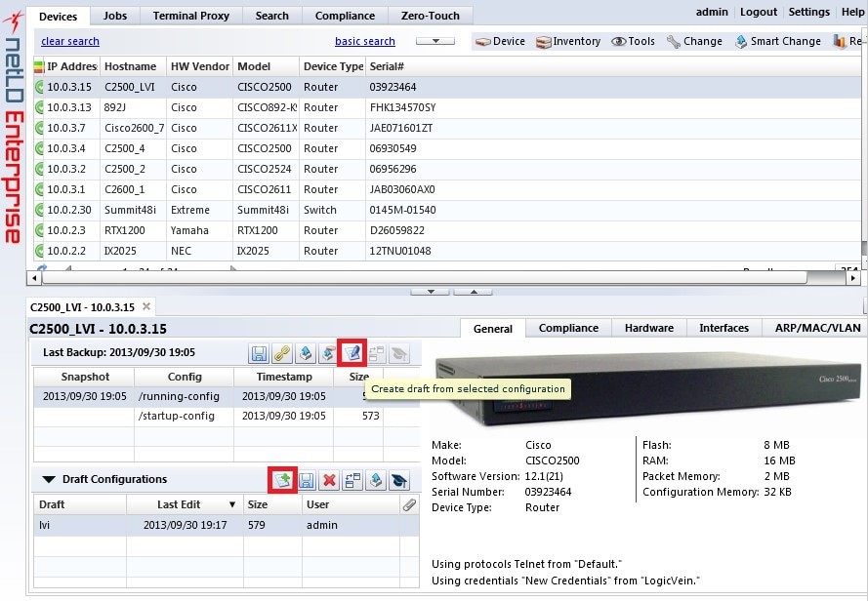The image size is (868, 601).
Task: Select the /startup-config row
Action: (227, 417)
